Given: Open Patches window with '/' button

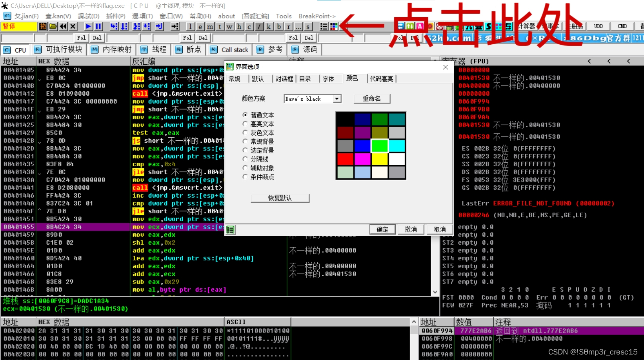Looking at the screenshot, I should click(x=259, y=26).
